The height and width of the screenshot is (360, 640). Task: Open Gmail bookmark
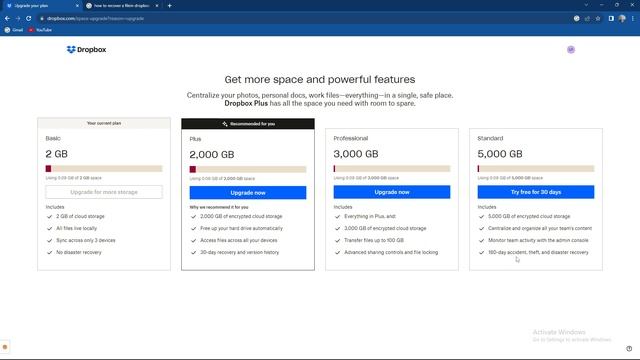[x=13, y=30]
